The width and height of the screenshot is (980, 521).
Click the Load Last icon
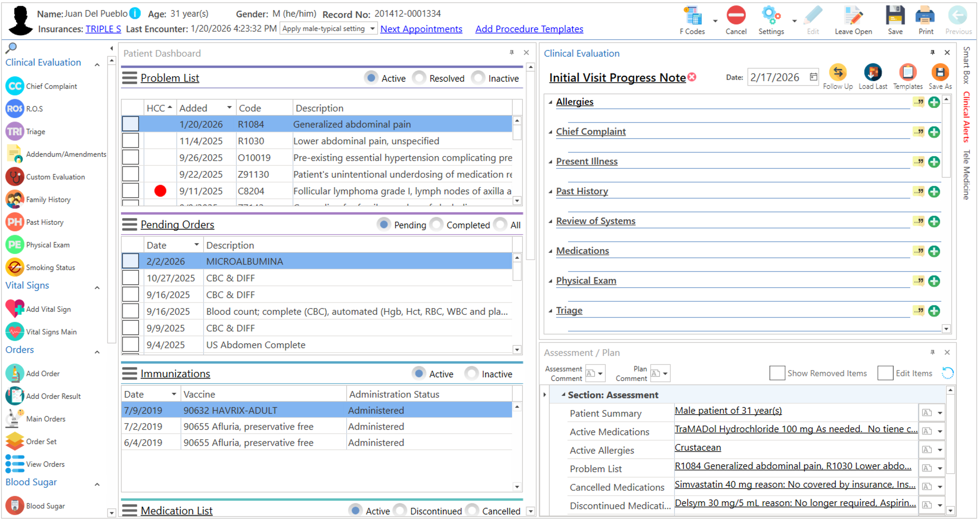[872, 72]
